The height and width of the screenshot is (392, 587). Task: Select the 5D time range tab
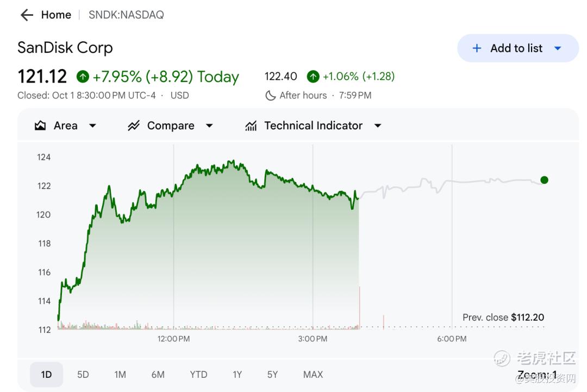(x=83, y=375)
